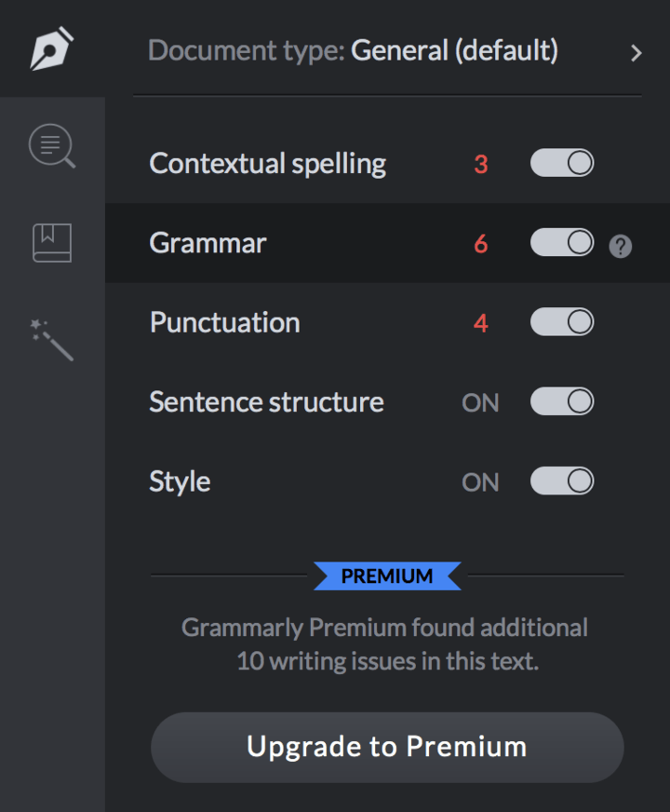Toggle the Contextual spelling switch

pos(562,164)
